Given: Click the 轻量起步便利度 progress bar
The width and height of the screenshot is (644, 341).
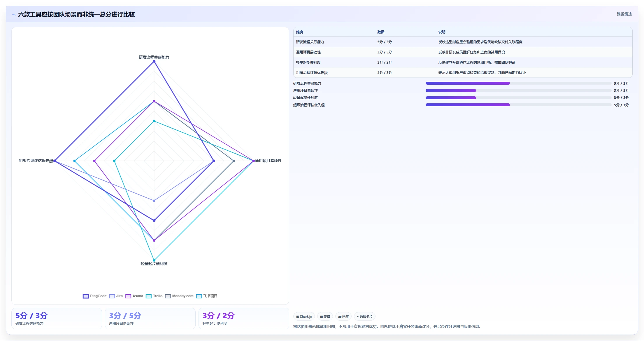Looking at the screenshot, I should [x=518, y=98].
